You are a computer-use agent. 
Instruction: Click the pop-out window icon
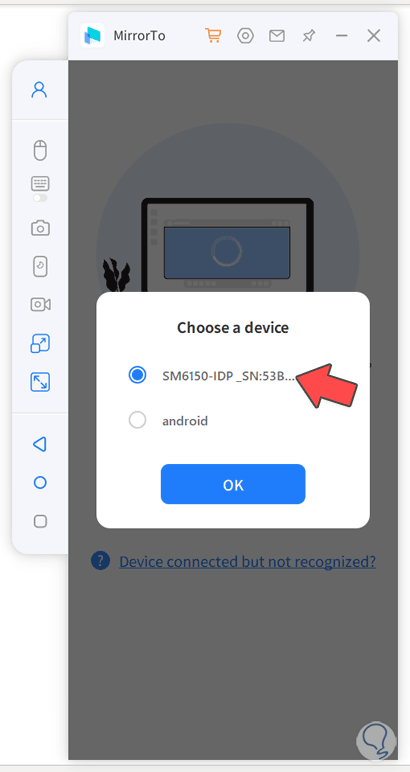click(x=40, y=343)
